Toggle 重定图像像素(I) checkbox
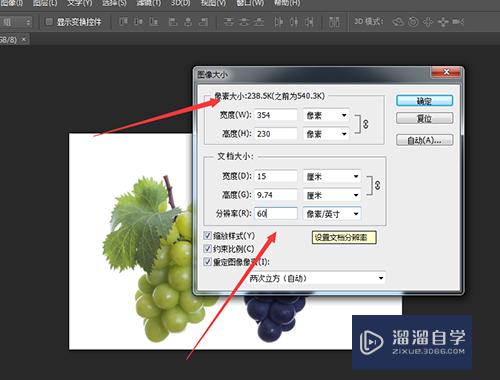The height and width of the screenshot is (380, 500). point(207,262)
